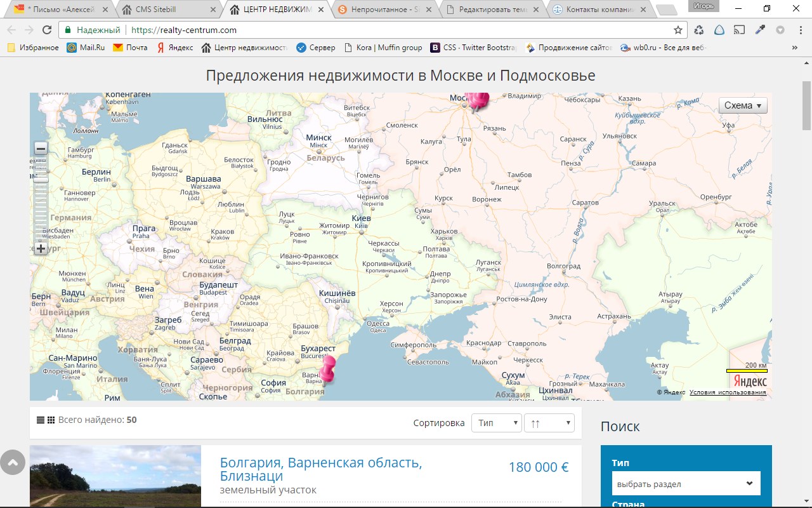
Task: Bookmark this page with the star icon
Action: tap(678, 30)
